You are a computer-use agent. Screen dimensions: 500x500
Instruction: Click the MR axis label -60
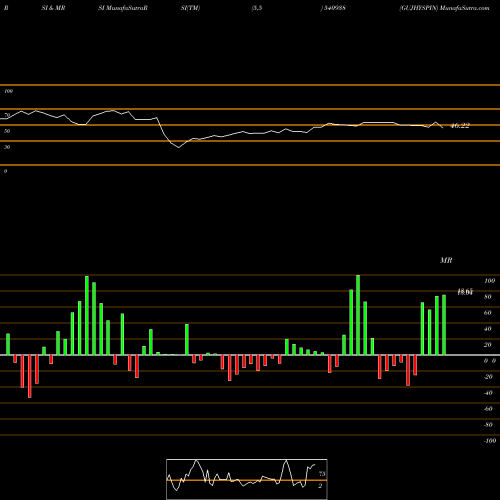tap(488, 409)
